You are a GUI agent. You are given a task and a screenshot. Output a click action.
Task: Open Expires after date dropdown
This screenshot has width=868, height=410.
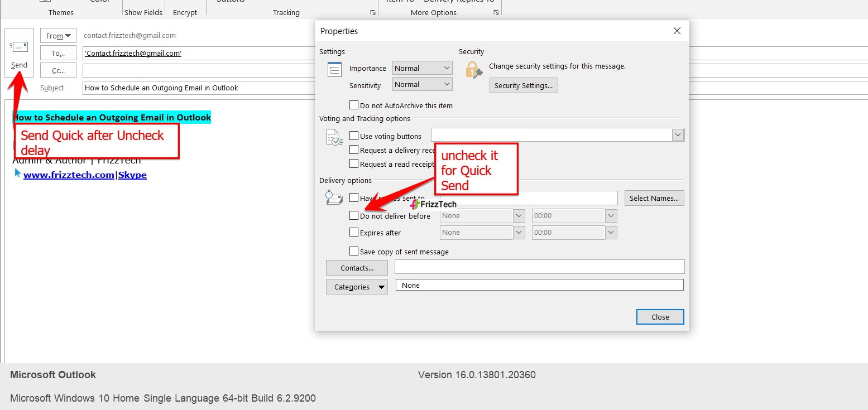[x=519, y=233]
